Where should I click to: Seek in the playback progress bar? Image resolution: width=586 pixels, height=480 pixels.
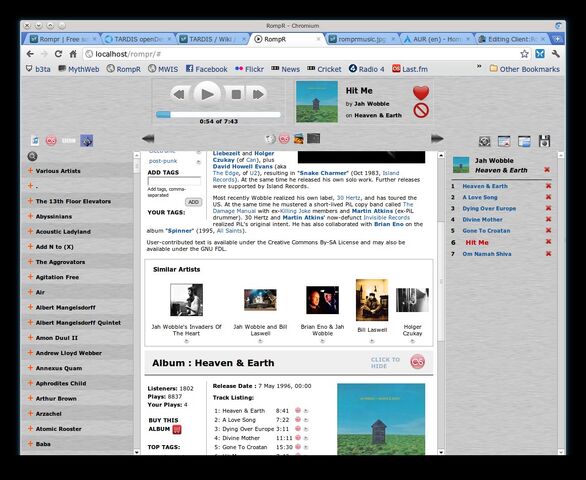[218, 114]
